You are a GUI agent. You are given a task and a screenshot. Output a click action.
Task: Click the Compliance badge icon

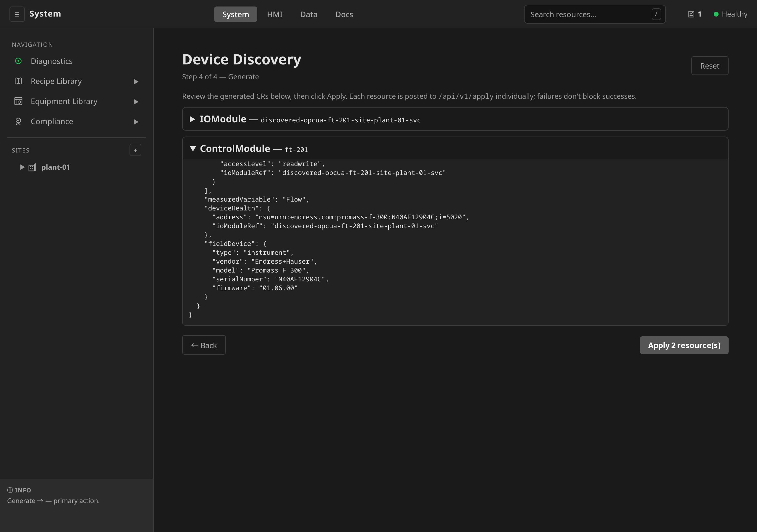click(x=18, y=121)
